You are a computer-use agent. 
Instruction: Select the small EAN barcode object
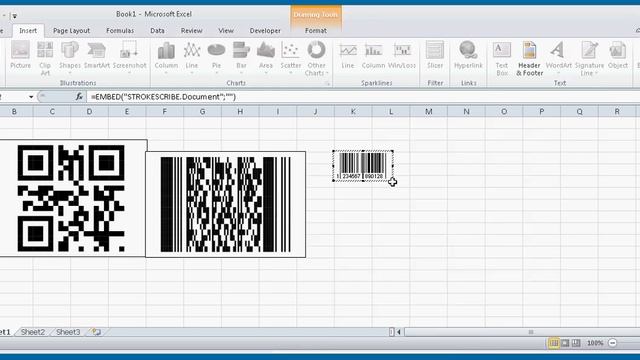(363, 166)
